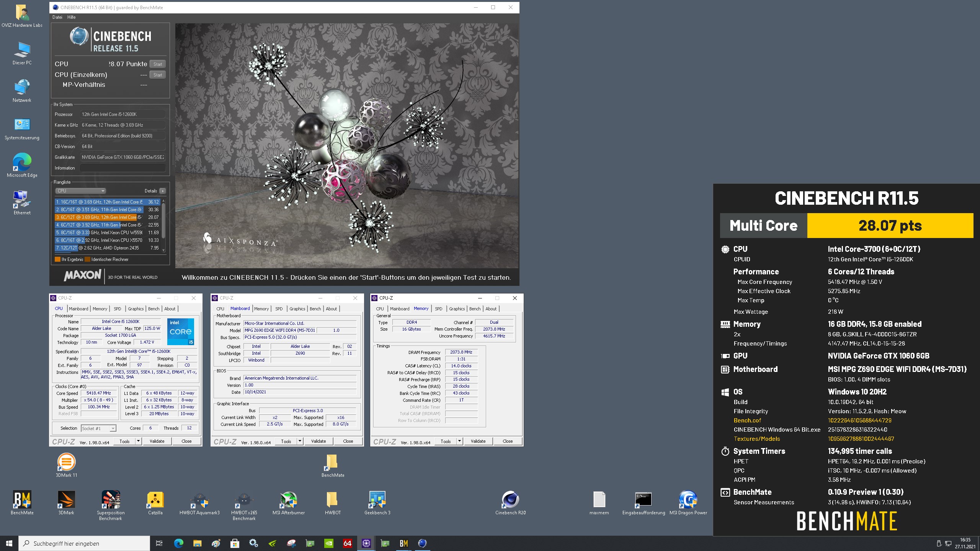
Task: Click the Rangliste vertical scrollbar
Action: (164, 225)
